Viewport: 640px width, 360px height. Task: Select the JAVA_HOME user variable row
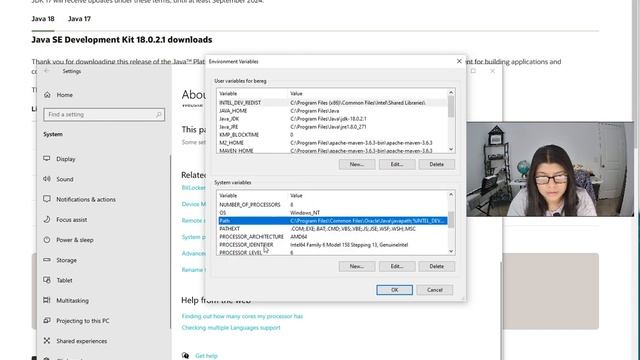pyautogui.click(x=333, y=111)
